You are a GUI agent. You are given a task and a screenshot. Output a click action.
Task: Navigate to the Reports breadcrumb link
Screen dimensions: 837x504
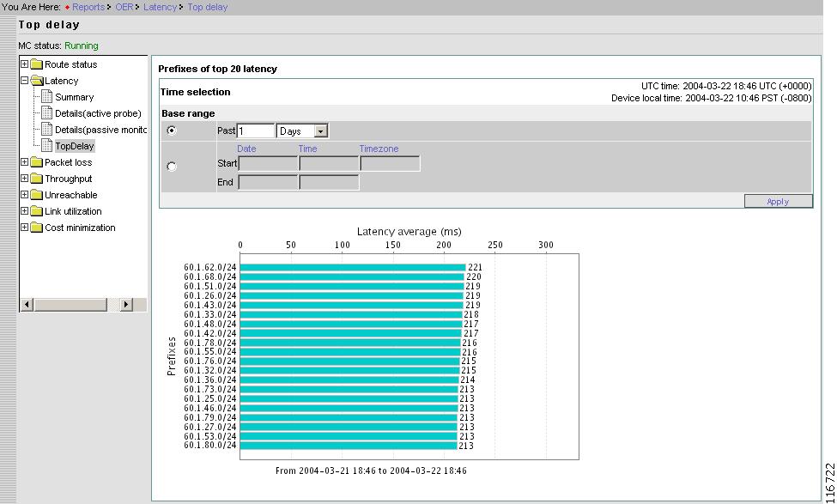[88, 7]
